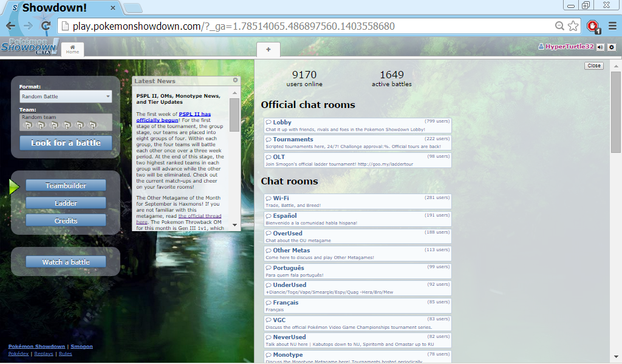Join the Monotype chat room
Image resolution: width=622 pixels, height=364 pixels.
[x=358, y=357]
